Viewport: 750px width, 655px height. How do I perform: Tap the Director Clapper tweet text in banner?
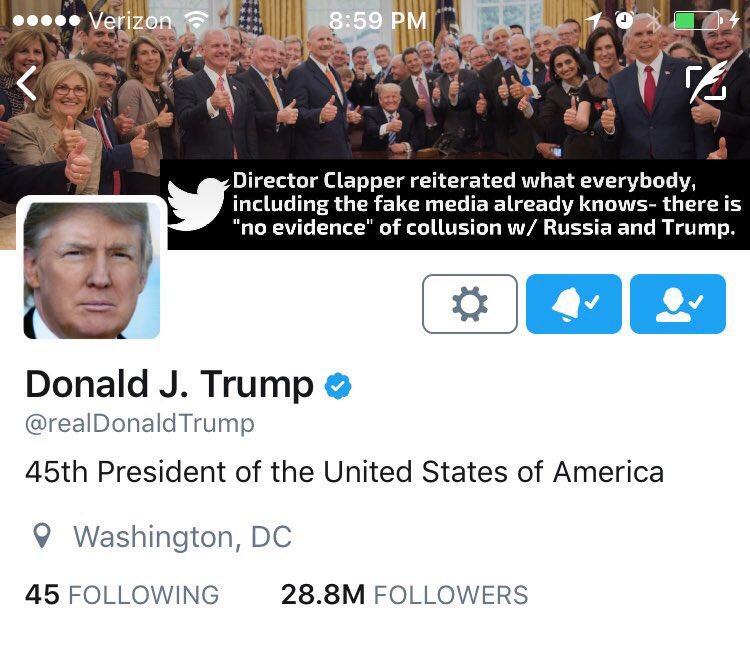pyautogui.click(x=486, y=204)
